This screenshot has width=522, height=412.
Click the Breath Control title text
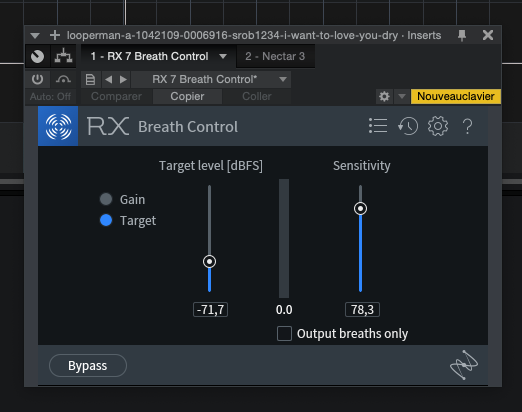(188, 127)
